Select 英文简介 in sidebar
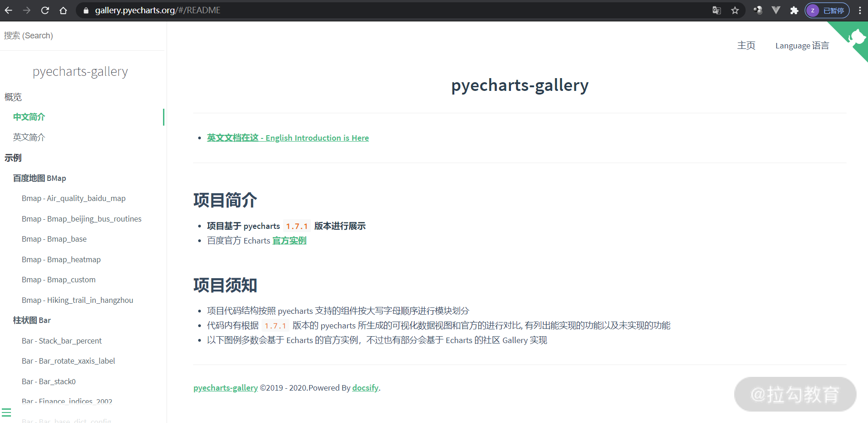 coord(29,137)
